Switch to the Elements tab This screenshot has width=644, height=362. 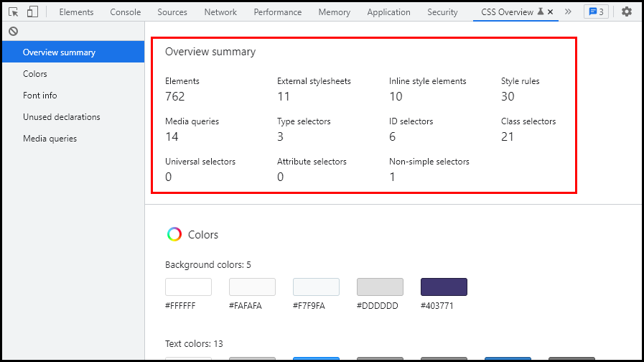(76, 12)
